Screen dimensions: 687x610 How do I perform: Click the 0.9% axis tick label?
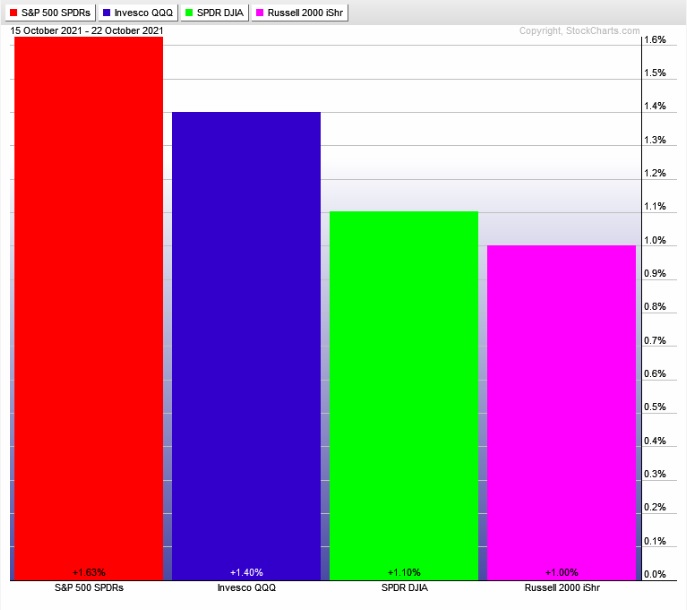point(655,273)
